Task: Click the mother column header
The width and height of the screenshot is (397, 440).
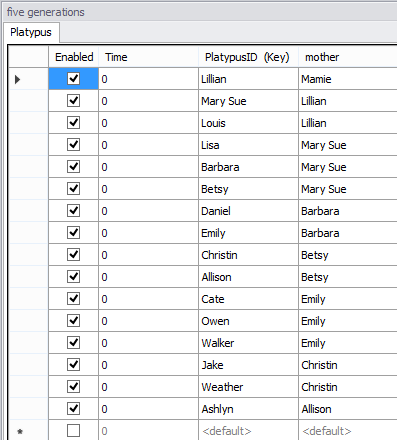Action: (x=348, y=57)
